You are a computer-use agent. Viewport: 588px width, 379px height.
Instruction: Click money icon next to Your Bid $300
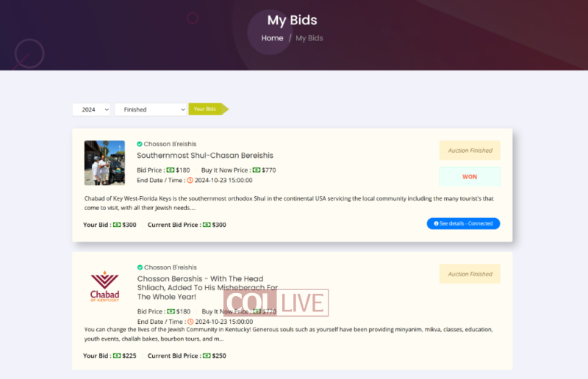[117, 225]
